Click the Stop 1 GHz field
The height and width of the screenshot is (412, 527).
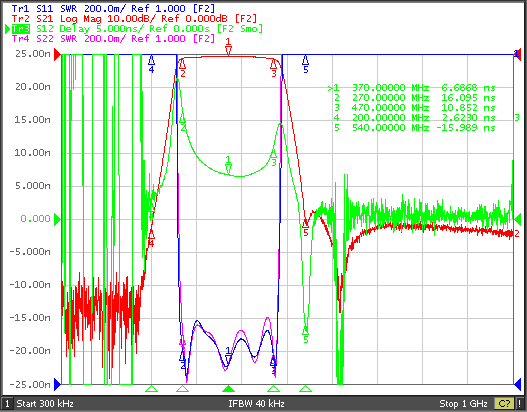tap(463, 403)
